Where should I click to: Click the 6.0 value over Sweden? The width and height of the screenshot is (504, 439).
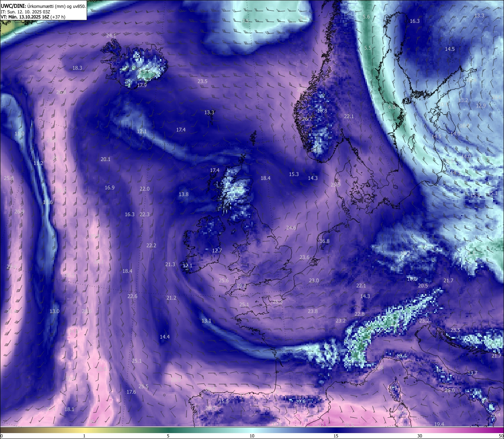[x=392, y=107]
